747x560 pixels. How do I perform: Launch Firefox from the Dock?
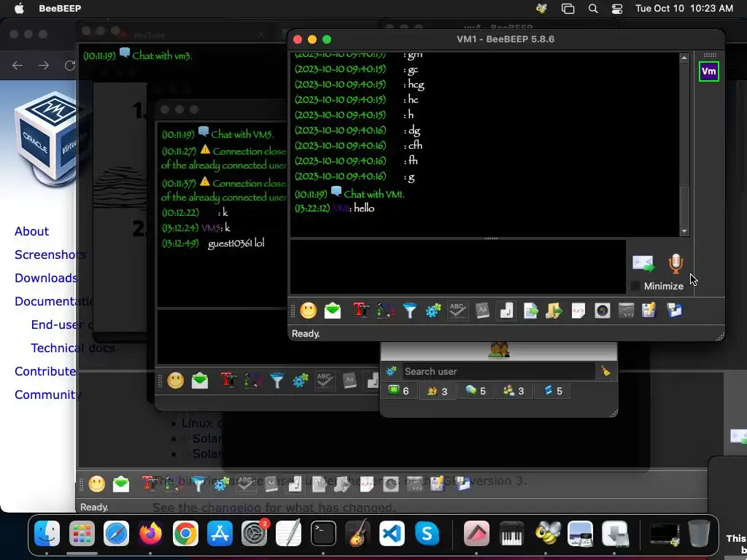coord(150,533)
